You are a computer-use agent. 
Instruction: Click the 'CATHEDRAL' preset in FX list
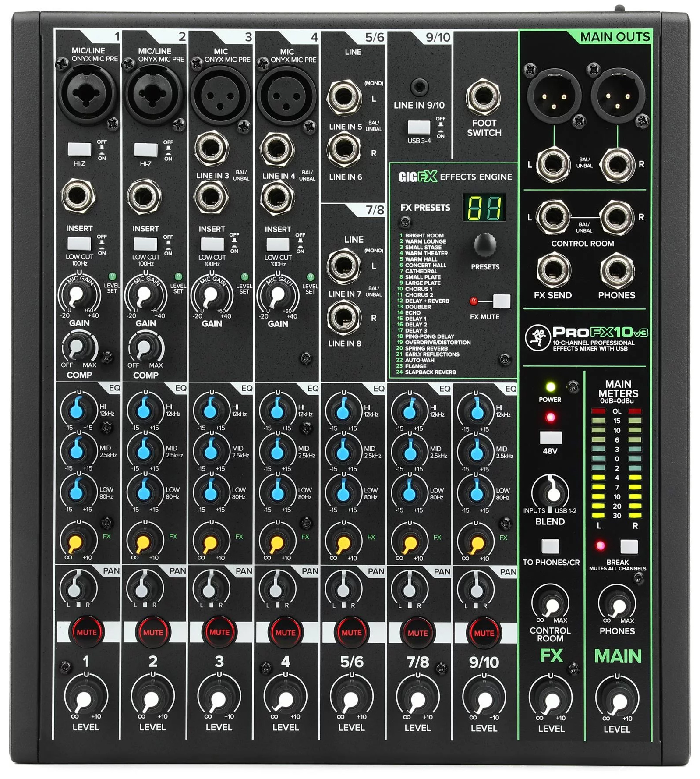click(x=421, y=271)
